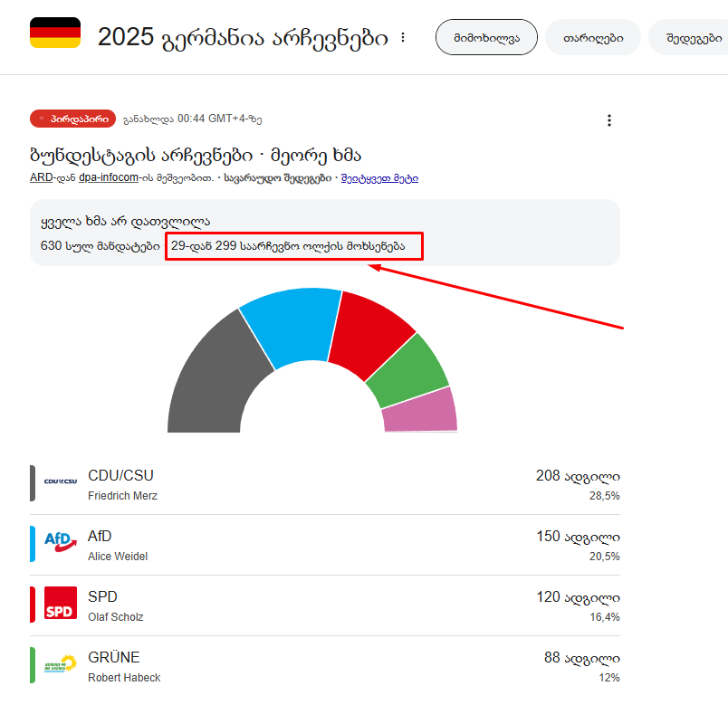Image resolution: width=728 pixels, height=705 pixels.
Task: Click the GRÜNE party logo
Action: click(x=61, y=663)
